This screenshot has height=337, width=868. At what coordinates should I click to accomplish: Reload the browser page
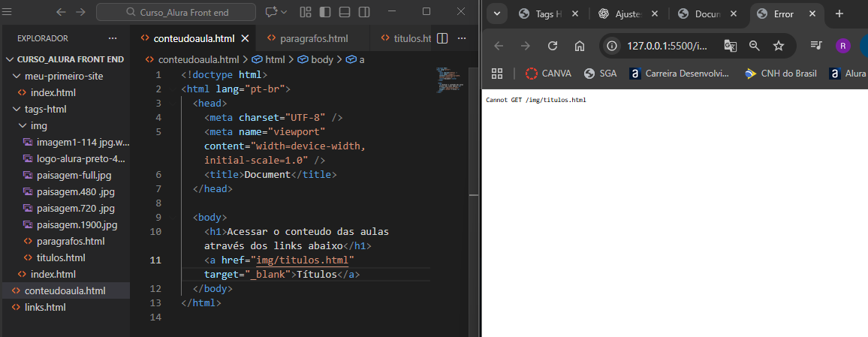[553, 46]
